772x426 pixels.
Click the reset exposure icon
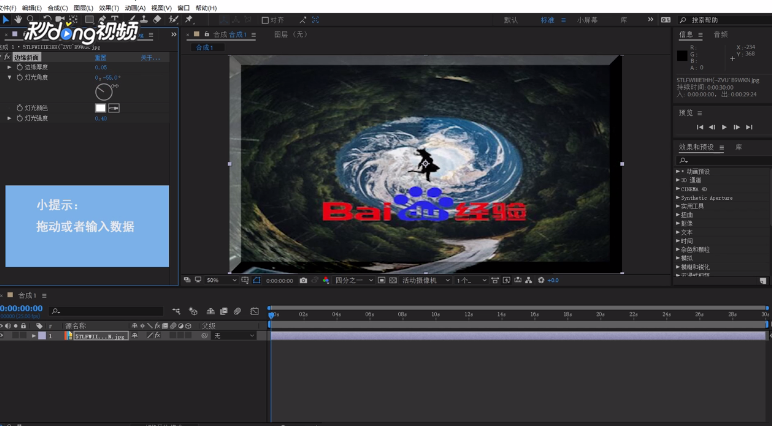coord(541,280)
